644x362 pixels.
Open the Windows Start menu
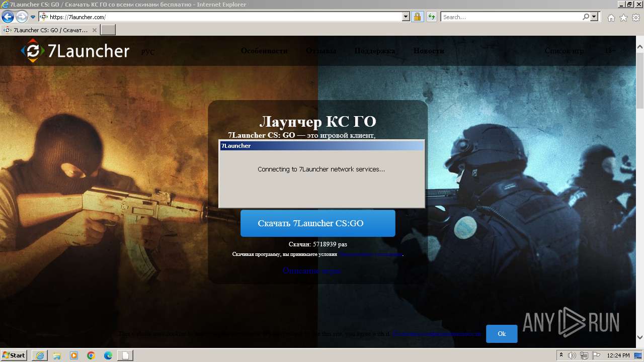14,355
